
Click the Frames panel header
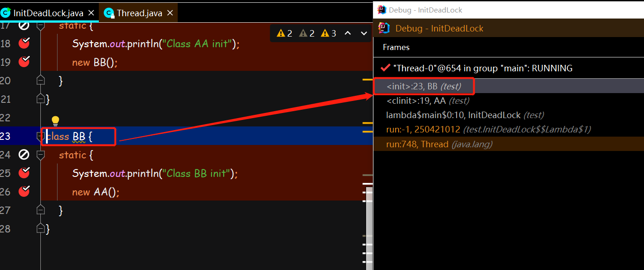(x=396, y=47)
